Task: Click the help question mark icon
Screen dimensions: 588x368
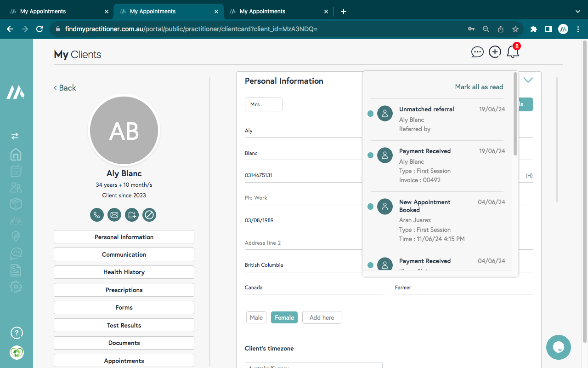Action: [x=17, y=333]
